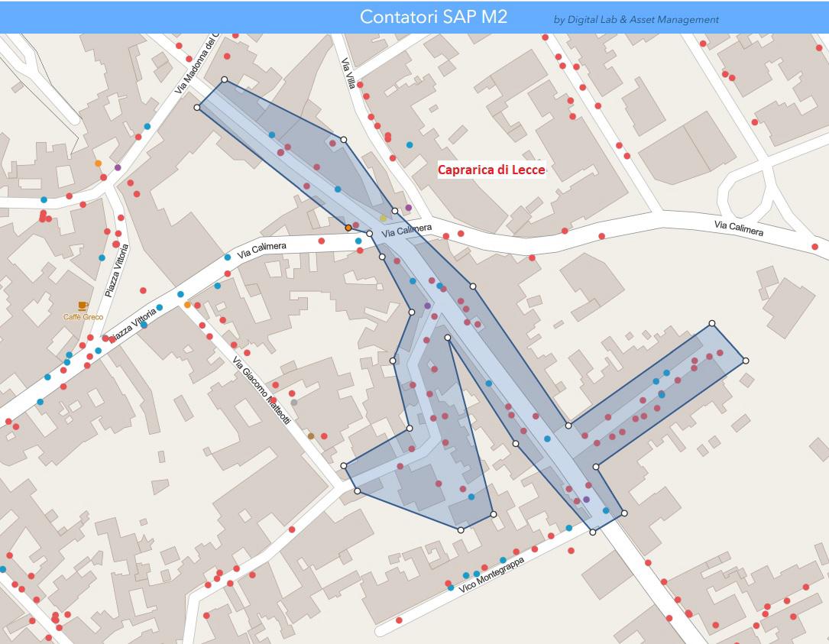829x644 pixels.
Task: Click the gray meter marker near Via Giacomo Matteotti
Action: tap(294, 403)
